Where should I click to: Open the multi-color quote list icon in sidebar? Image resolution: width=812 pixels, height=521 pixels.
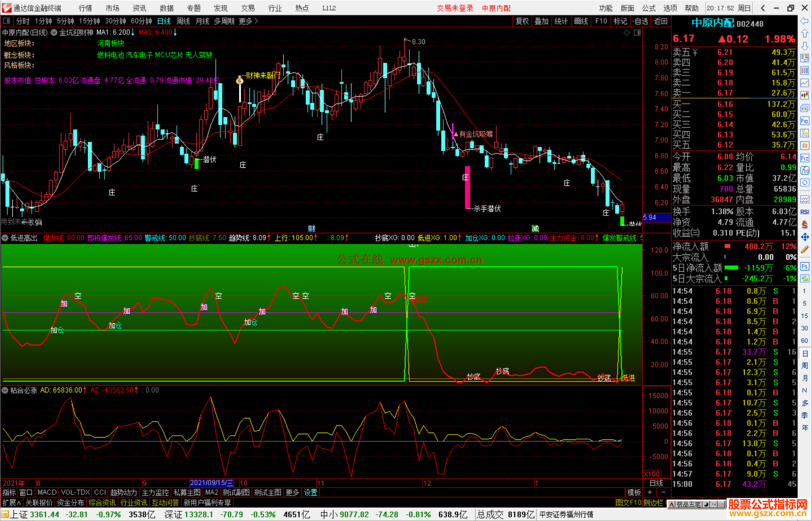804,70
